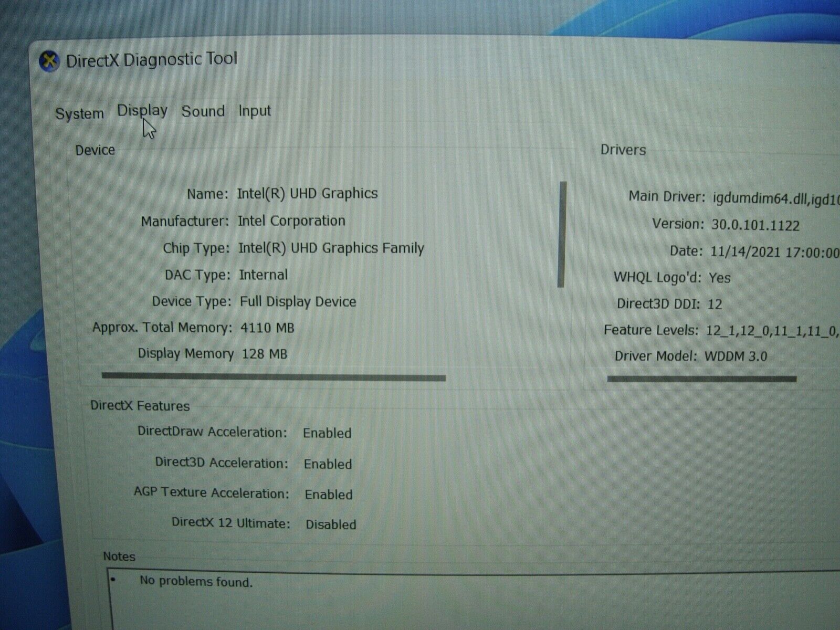Screen dimensions: 840x630
Task: Click the DirectX Diagnostic Tool title icon
Action: [49, 61]
